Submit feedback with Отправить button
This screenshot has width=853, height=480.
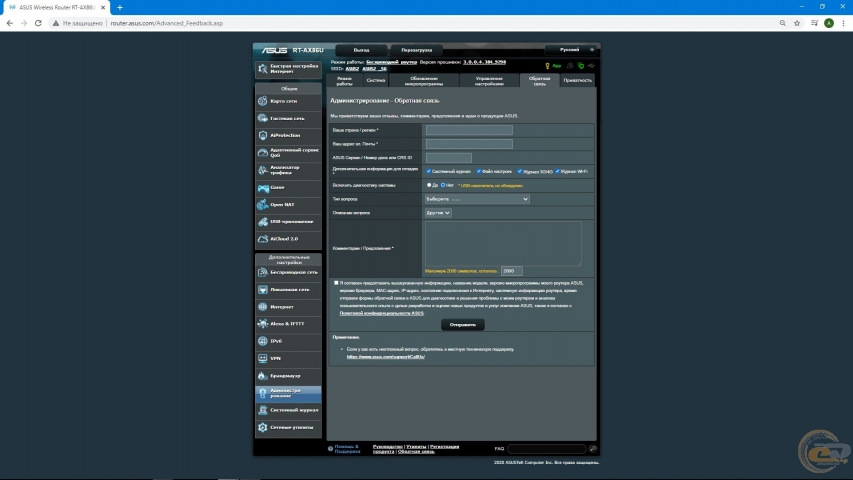pyautogui.click(x=462, y=325)
